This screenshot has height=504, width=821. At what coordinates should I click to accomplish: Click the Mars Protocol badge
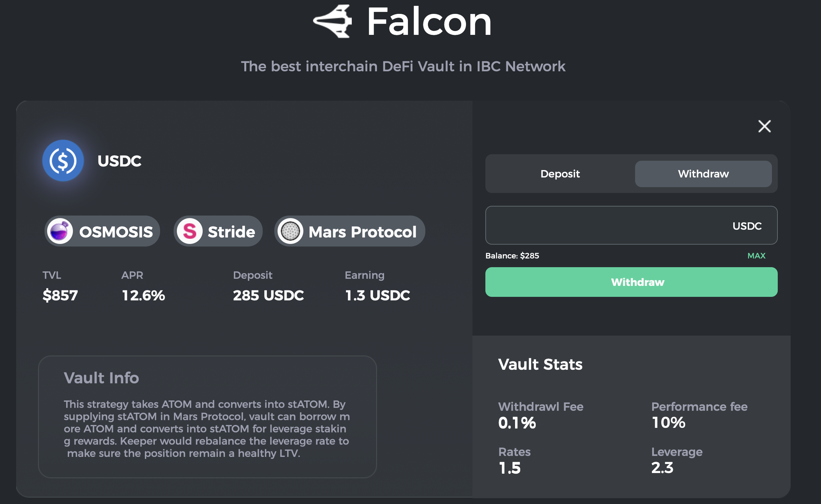(x=362, y=232)
